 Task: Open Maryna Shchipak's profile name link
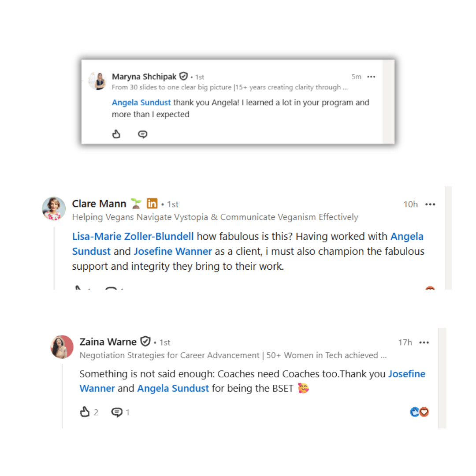(x=144, y=77)
